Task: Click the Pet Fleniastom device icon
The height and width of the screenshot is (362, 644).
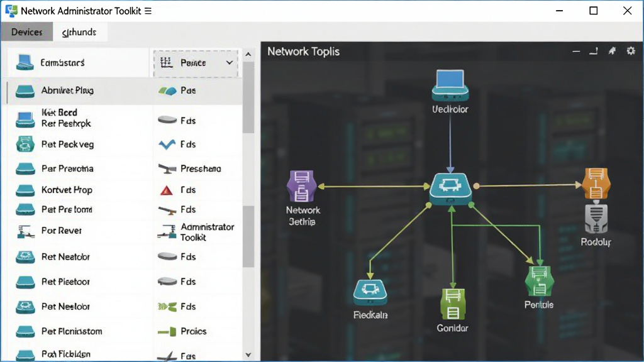Action: coord(25,331)
